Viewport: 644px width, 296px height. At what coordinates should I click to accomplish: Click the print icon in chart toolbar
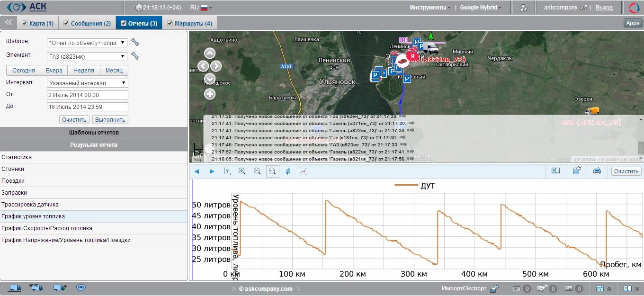pyautogui.click(x=597, y=171)
